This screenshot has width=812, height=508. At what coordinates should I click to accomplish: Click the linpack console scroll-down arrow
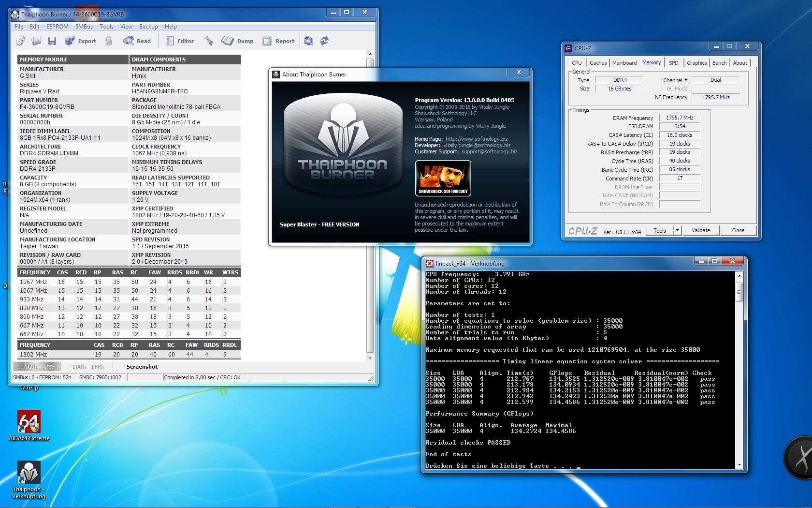tap(739, 465)
